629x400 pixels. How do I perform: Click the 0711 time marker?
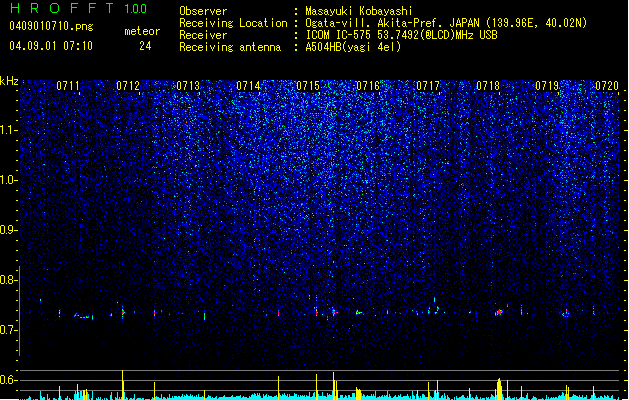click(68, 86)
